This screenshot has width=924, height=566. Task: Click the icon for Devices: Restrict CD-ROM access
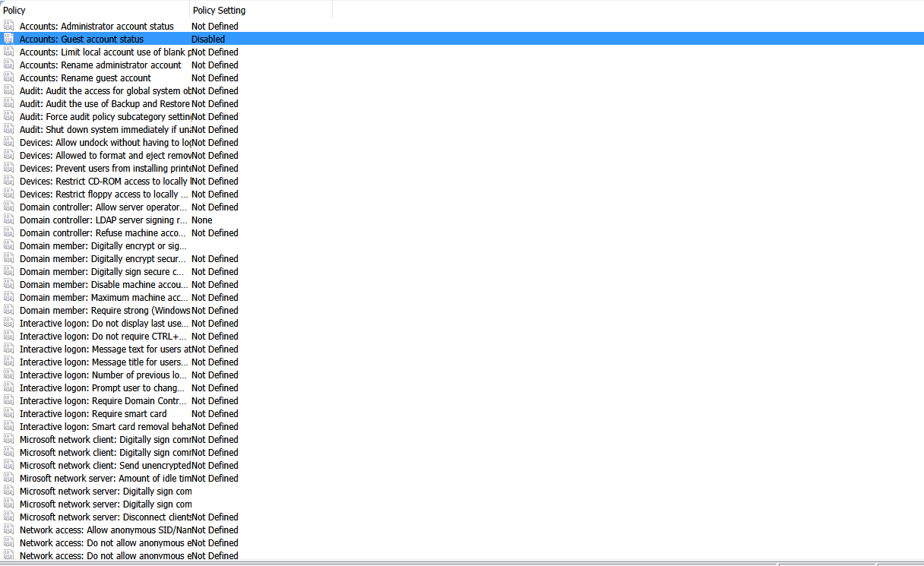coord(8,181)
